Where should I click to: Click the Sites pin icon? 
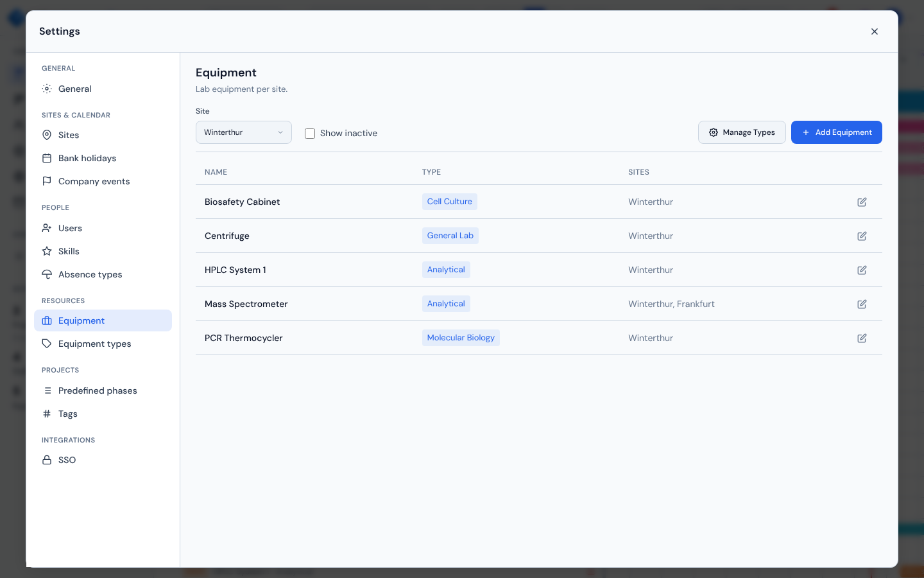[47, 135]
